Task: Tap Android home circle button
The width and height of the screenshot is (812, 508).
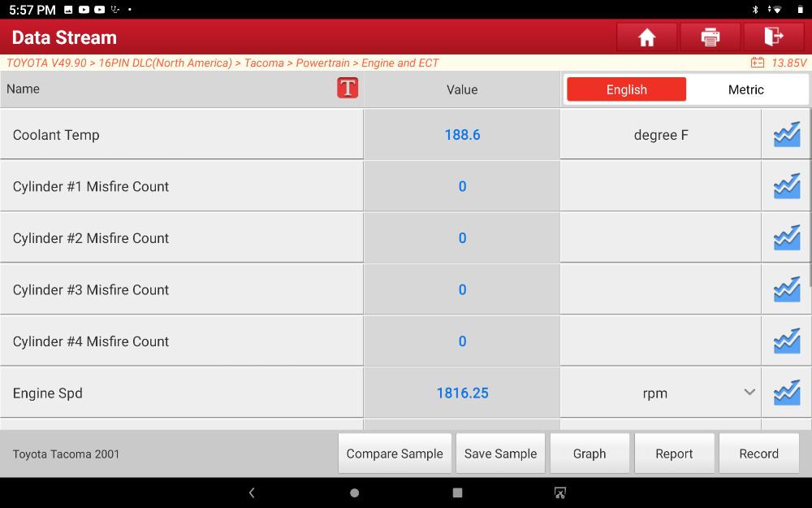Action: click(x=354, y=493)
